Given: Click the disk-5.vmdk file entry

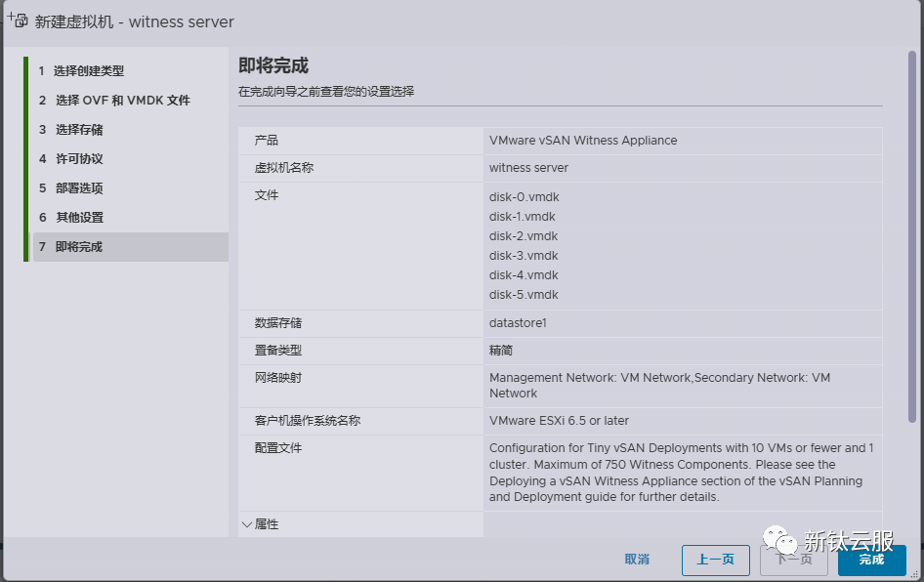Looking at the screenshot, I should pos(524,295).
